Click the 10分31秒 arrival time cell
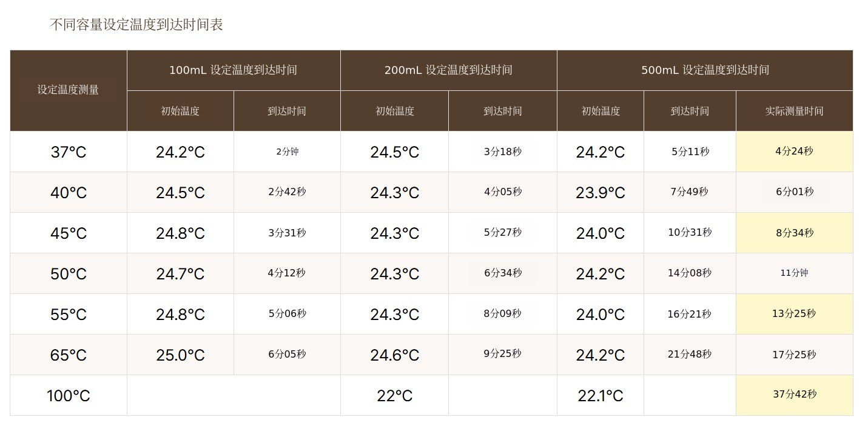 [690, 233]
